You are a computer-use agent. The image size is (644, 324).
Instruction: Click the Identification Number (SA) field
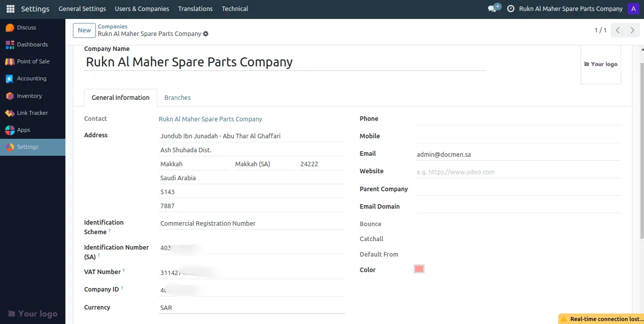tap(252, 248)
